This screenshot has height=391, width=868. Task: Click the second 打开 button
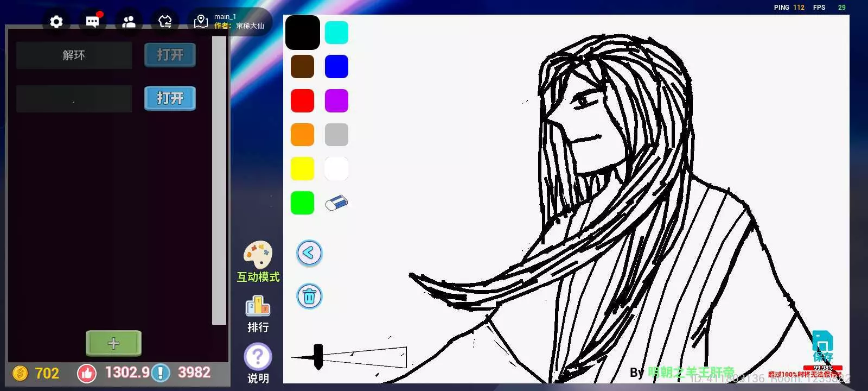click(x=170, y=98)
